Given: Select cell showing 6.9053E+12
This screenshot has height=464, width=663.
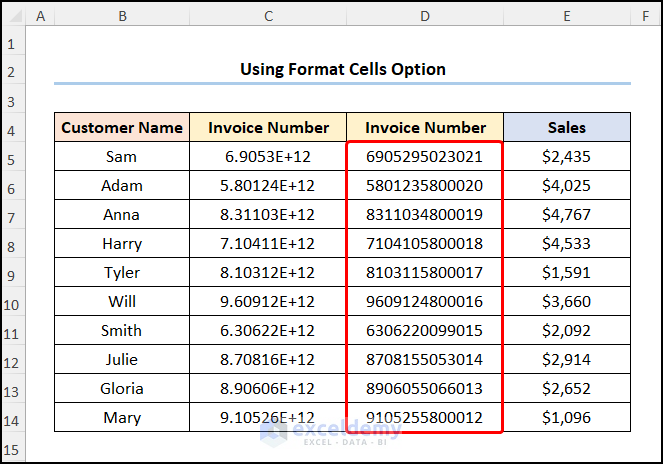Looking at the screenshot, I should point(268,157).
